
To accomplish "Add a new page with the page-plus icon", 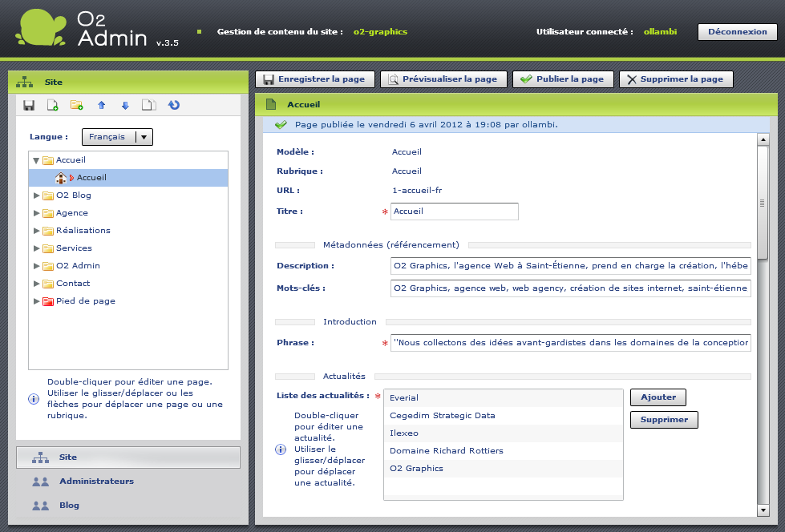I will coord(53,105).
